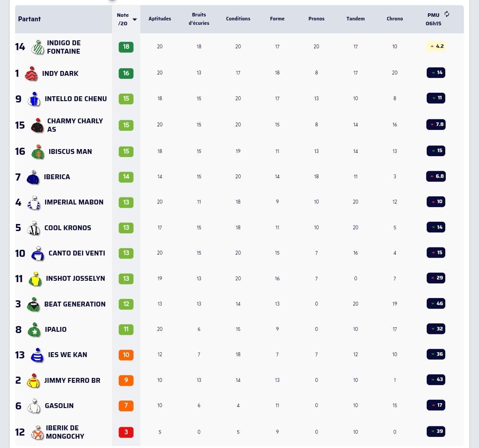Viewport: 479px width, 448px height.
Task: Click the orange 10 note for Ies We Kan
Action: [x=126, y=355]
